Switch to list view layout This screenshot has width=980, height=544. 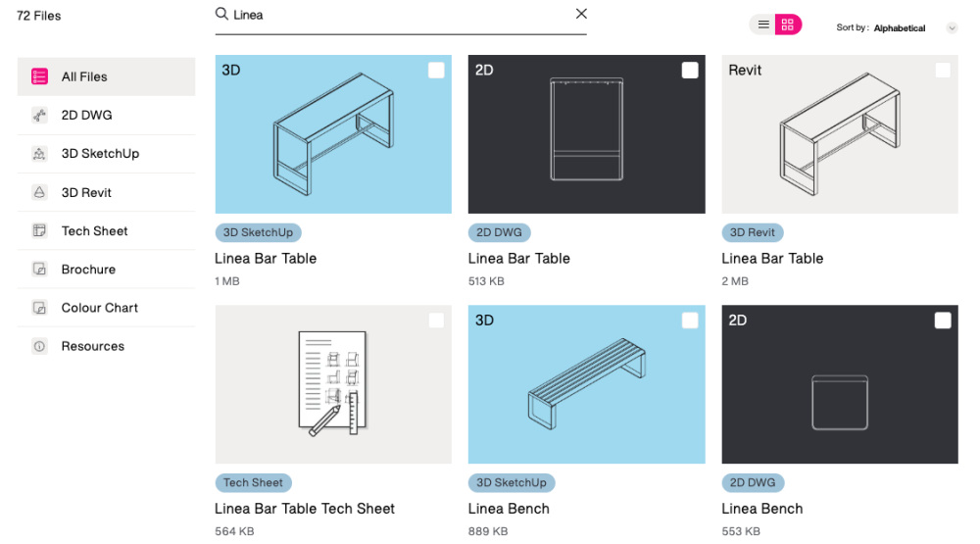coord(763,25)
